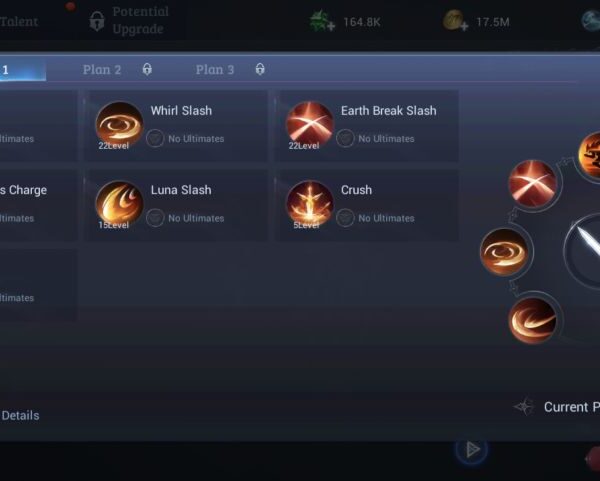Image resolution: width=600 pixels, height=481 pixels.
Task: Toggle Whirl Slash No Ultimates circle
Action: (x=155, y=139)
